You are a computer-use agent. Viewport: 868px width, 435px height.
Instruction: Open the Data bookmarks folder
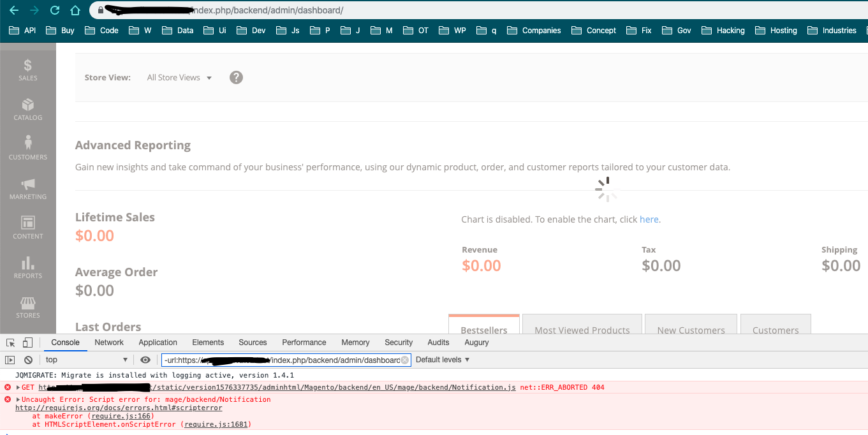[x=177, y=30]
